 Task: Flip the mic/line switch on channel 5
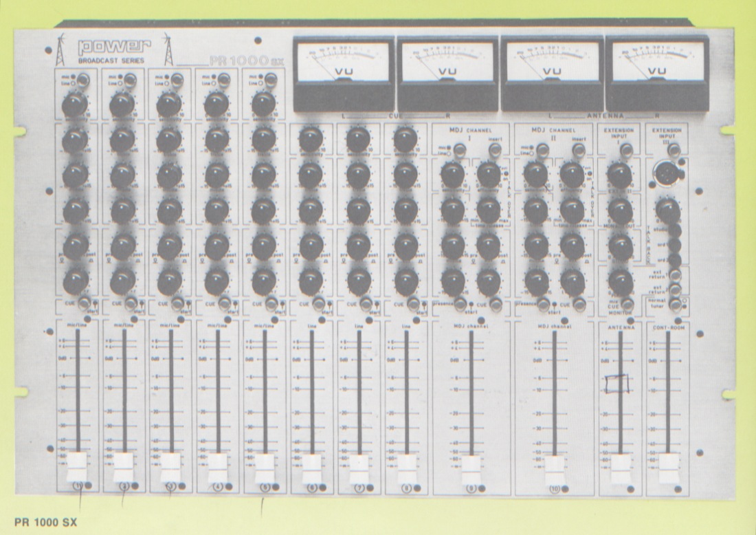click(x=271, y=80)
